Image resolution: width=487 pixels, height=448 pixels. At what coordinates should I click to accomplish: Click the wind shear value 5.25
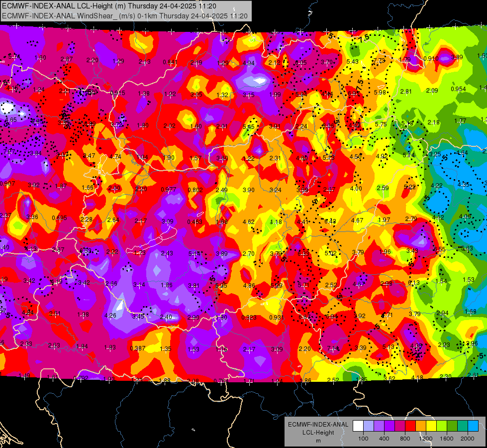[x=221, y=285]
